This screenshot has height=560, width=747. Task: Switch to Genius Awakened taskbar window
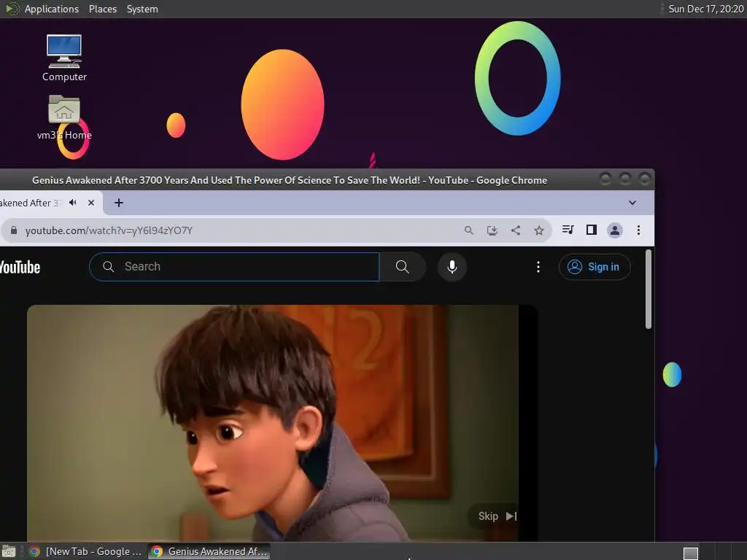(x=209, y=551)
